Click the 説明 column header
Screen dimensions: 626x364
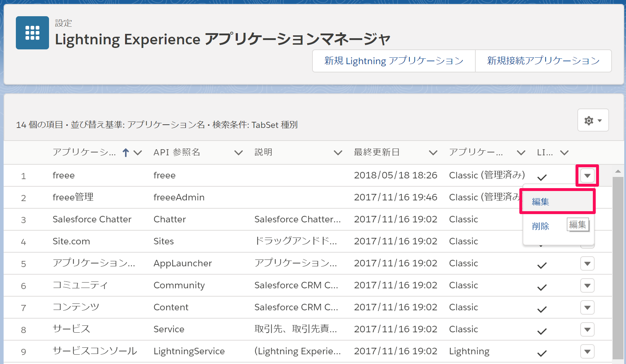(263, 152)
